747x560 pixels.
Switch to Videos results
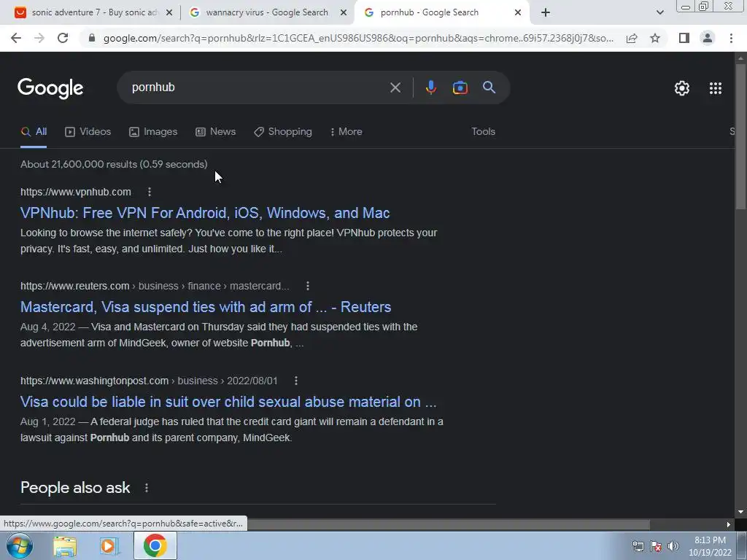[x=88, y=132]
